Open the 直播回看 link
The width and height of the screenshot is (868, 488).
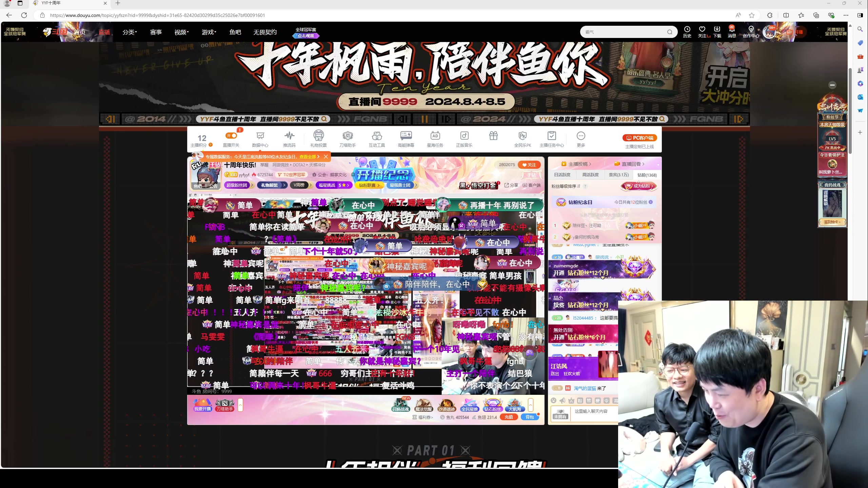(629, 164)
